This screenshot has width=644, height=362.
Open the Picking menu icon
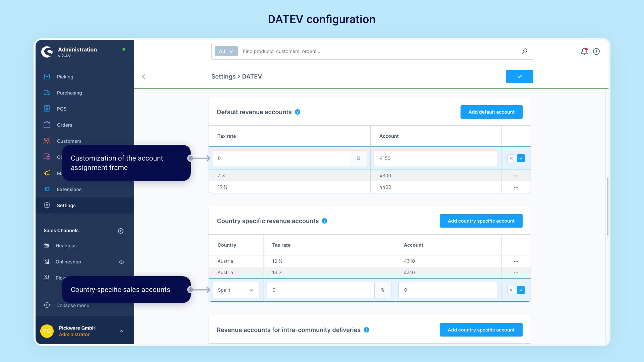pyautogui.click(x=47, y=76)
